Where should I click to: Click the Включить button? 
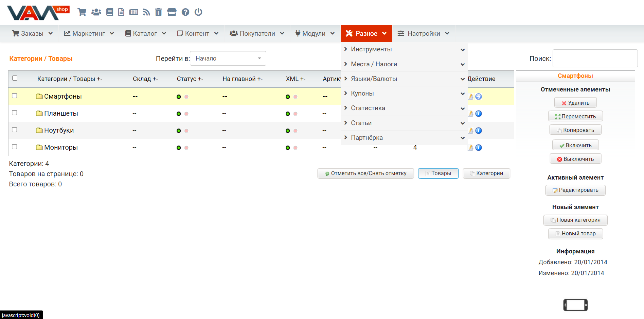tap(575, 145)
